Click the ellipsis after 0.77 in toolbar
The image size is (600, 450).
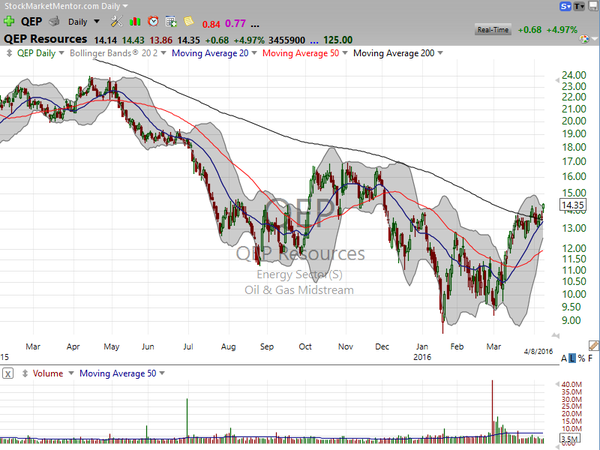(255, 25)
